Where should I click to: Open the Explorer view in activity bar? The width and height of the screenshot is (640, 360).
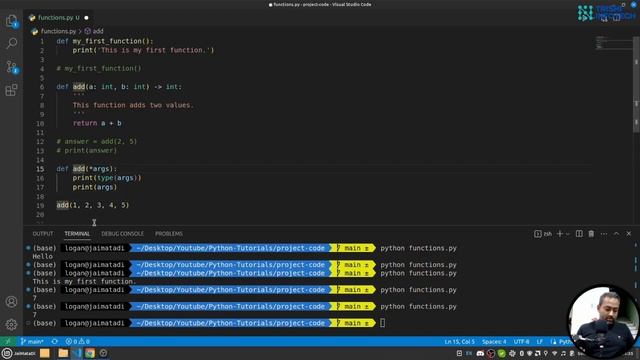coord(11,20)
